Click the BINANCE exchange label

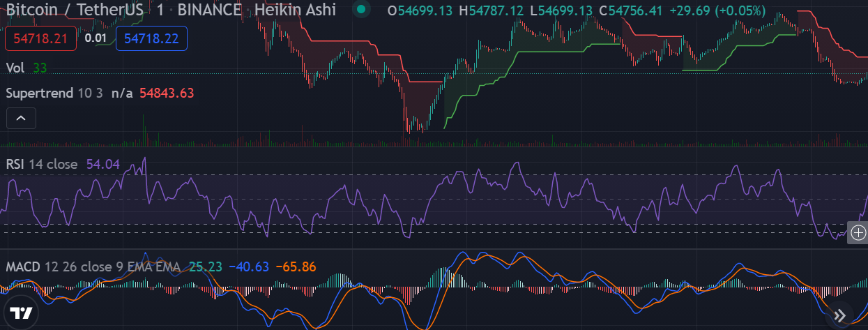tap(208, 10)
